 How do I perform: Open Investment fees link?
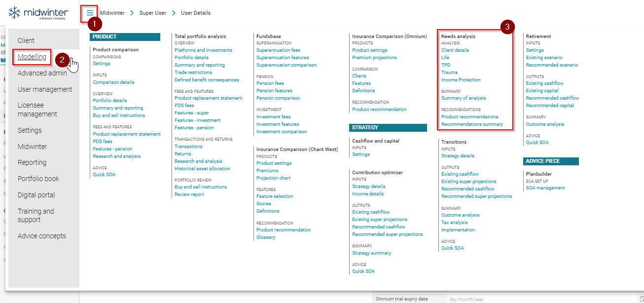point(274,117)
